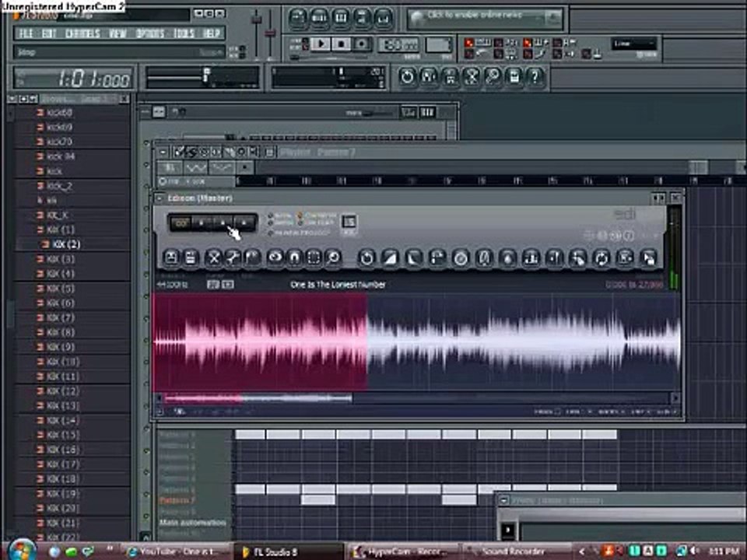Select KIK (2) sample in browser

[65, 244]
